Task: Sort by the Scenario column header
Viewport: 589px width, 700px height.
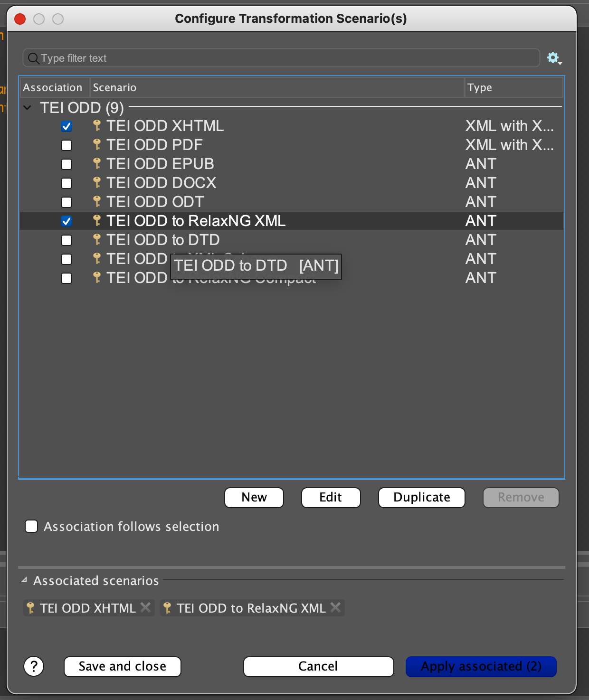Action: pyautogui.click(x=276, y=87)
